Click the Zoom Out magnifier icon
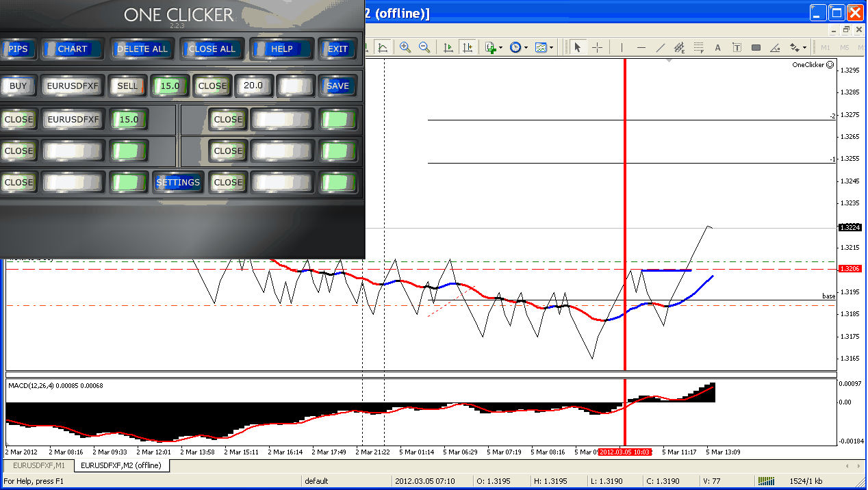The height and width of the screenshot is (490, 868). click(424, 47)
